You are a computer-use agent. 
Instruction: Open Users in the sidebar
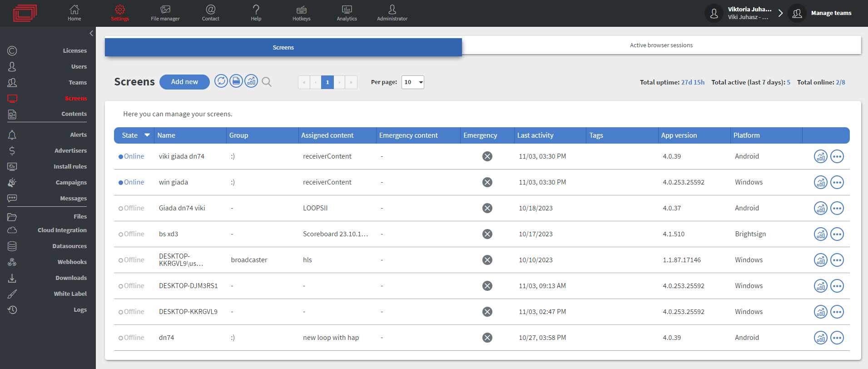tap(47, 66)
